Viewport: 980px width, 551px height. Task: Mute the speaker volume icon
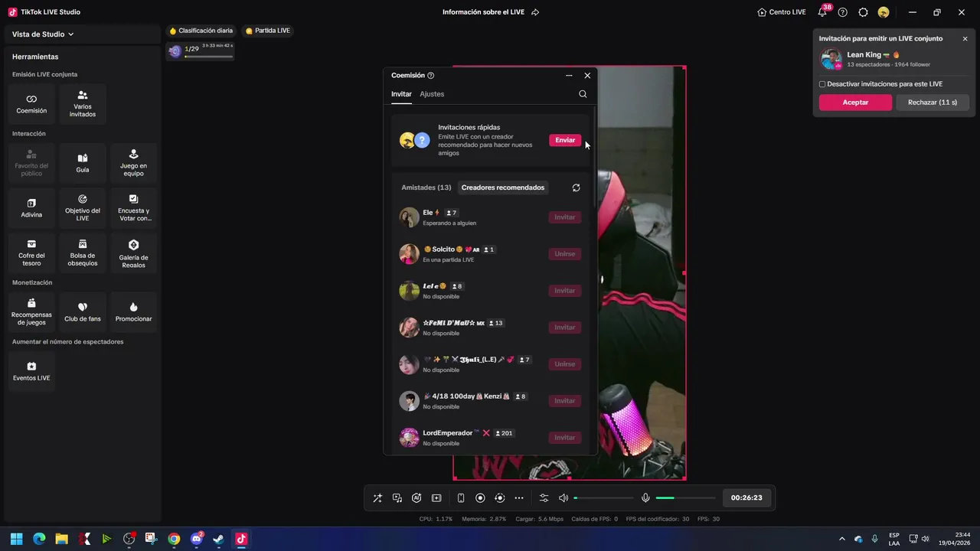click(563, 497)
